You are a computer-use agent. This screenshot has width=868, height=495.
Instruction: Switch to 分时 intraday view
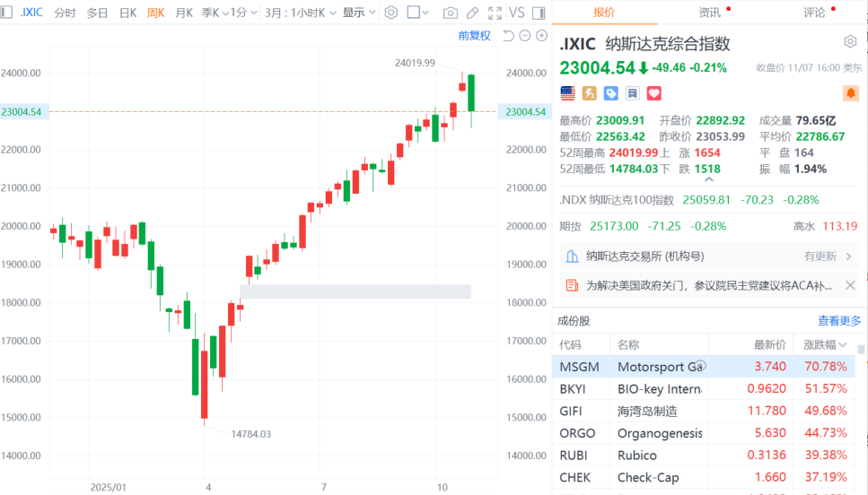tap(65, 13)
